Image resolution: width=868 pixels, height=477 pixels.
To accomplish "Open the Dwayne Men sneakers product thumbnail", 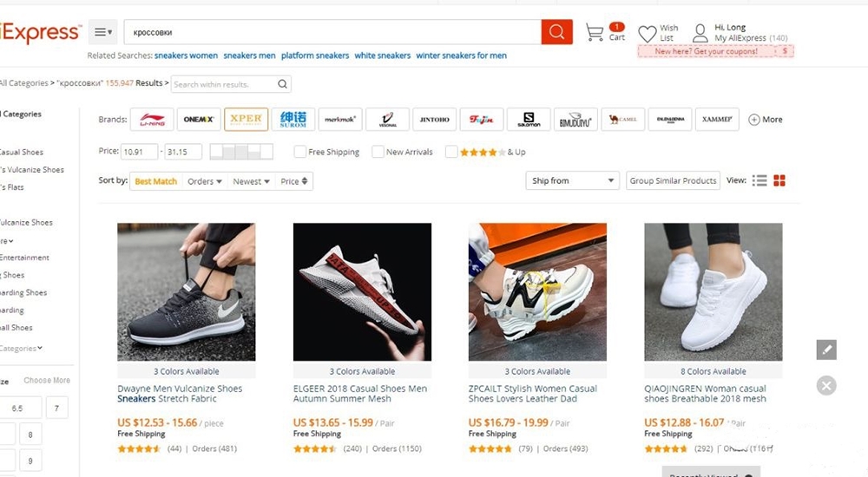I will 187,291.
